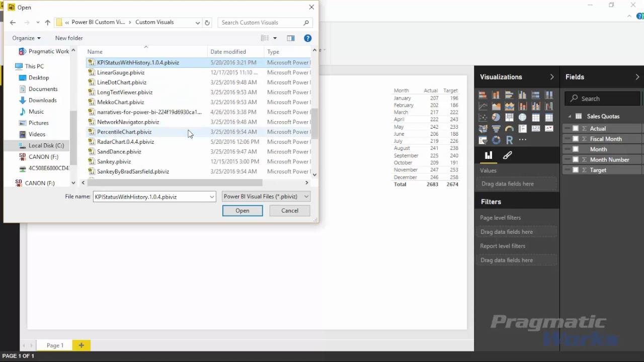Select the Stacked column chart visual
The image size is (644, 362).
496,95
